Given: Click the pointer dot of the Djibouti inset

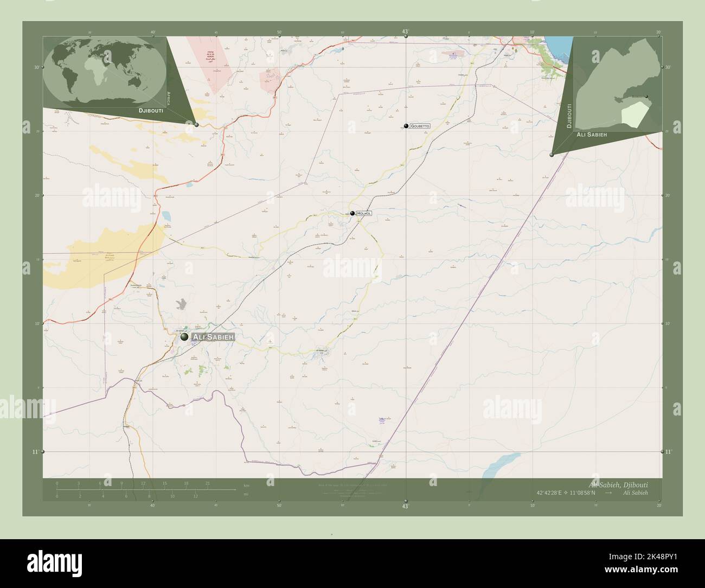Looking at the screenshot, I should [552, 155].
